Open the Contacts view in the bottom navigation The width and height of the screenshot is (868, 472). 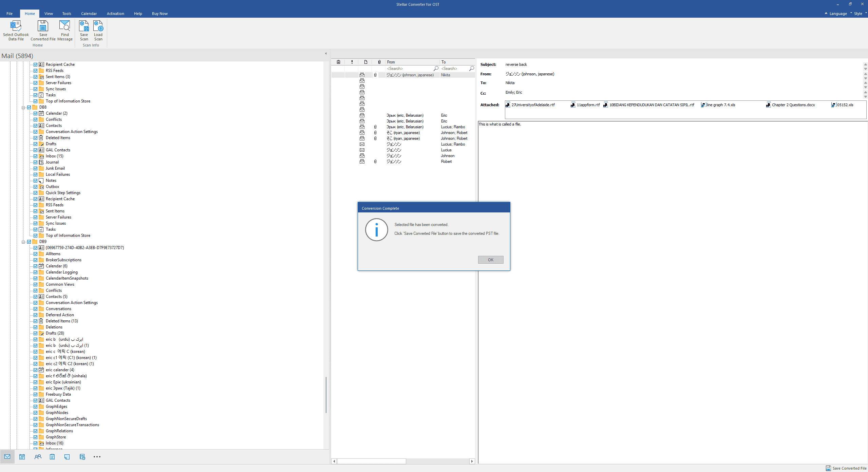click(38, 457)
